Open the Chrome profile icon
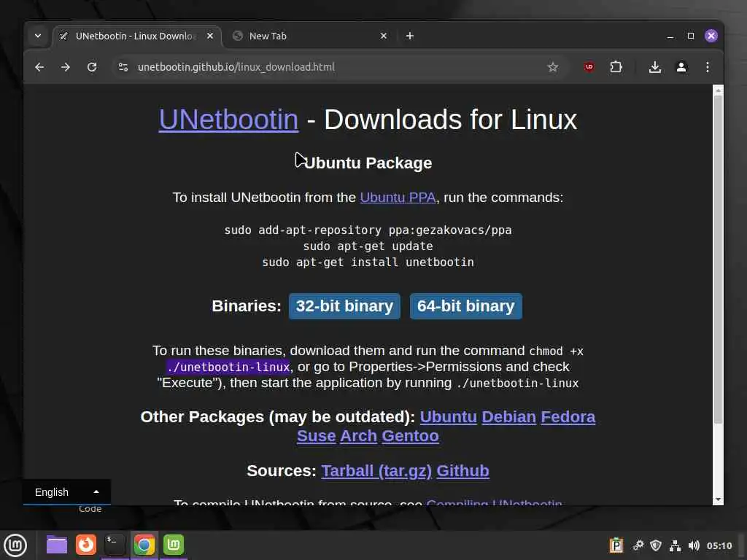Screen dimensions: 747x560 [x=681, y=67]
